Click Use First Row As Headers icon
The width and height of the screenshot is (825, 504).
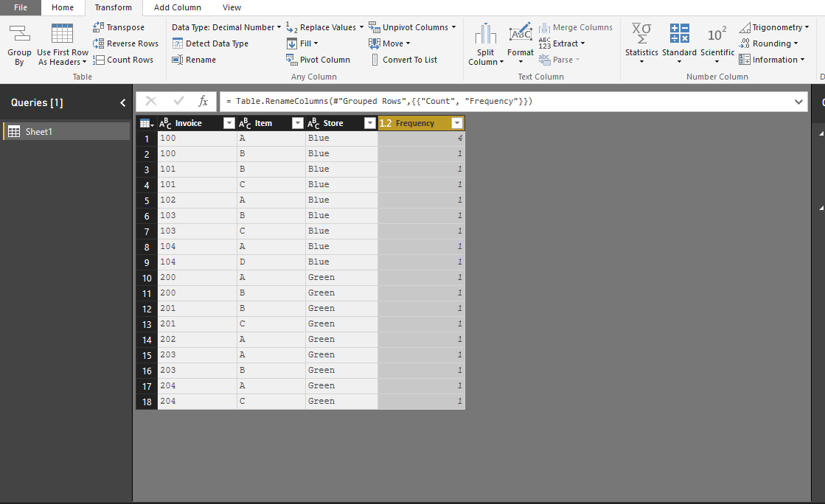62,34
